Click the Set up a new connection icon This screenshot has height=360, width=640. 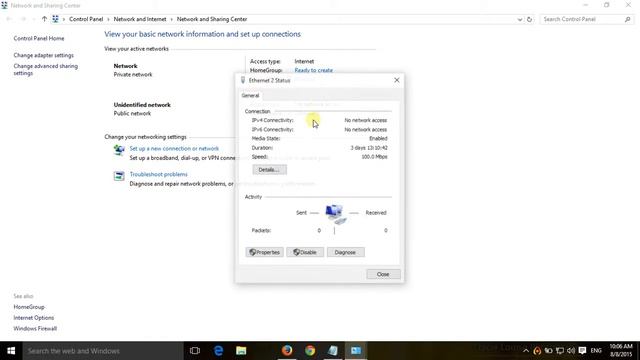point(119,151)
